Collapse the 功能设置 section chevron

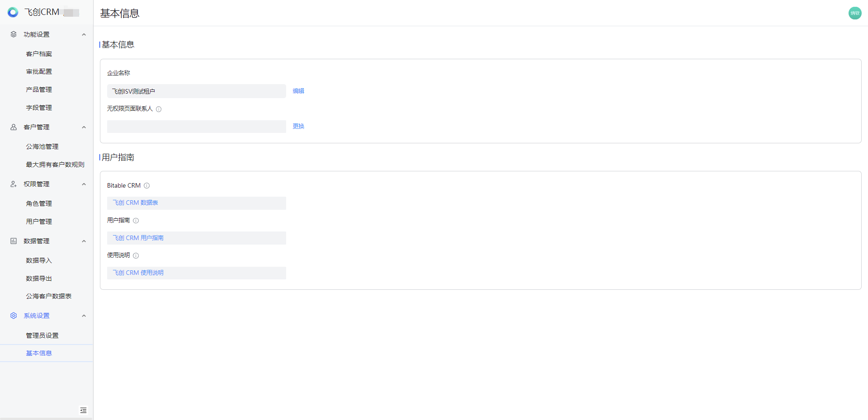tap(84, 34)
